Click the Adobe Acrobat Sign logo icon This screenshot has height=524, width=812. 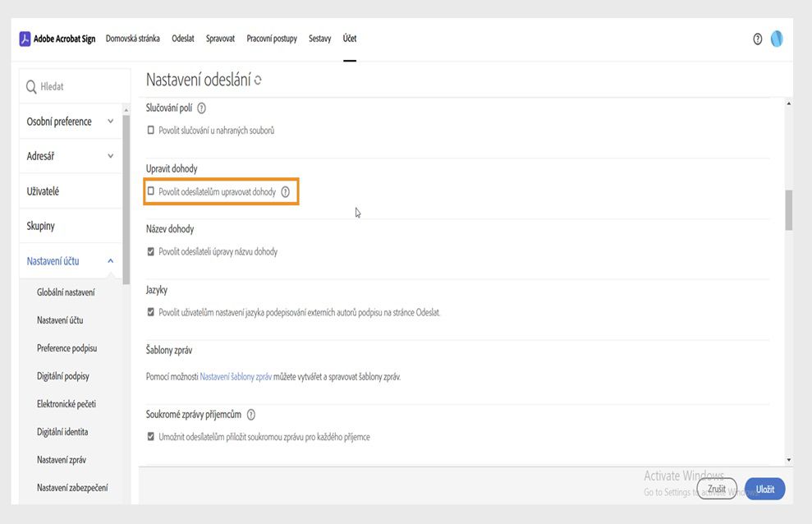[x=25, y=39]
